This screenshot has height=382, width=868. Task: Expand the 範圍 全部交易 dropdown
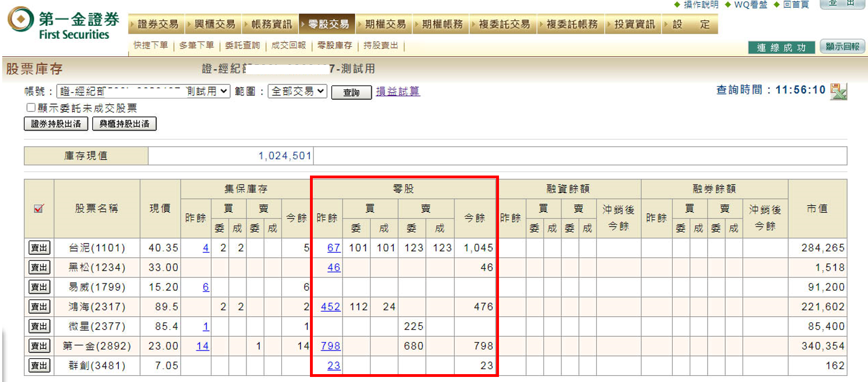click(297, 91)
